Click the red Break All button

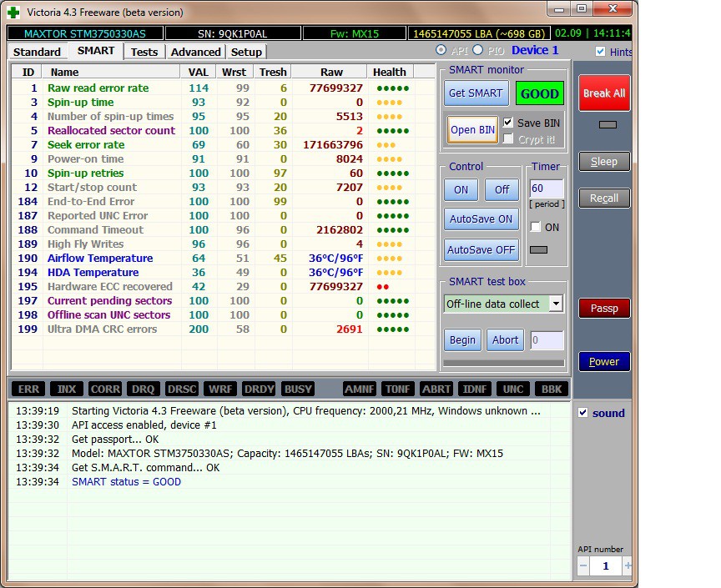click(x=603, y=93)
